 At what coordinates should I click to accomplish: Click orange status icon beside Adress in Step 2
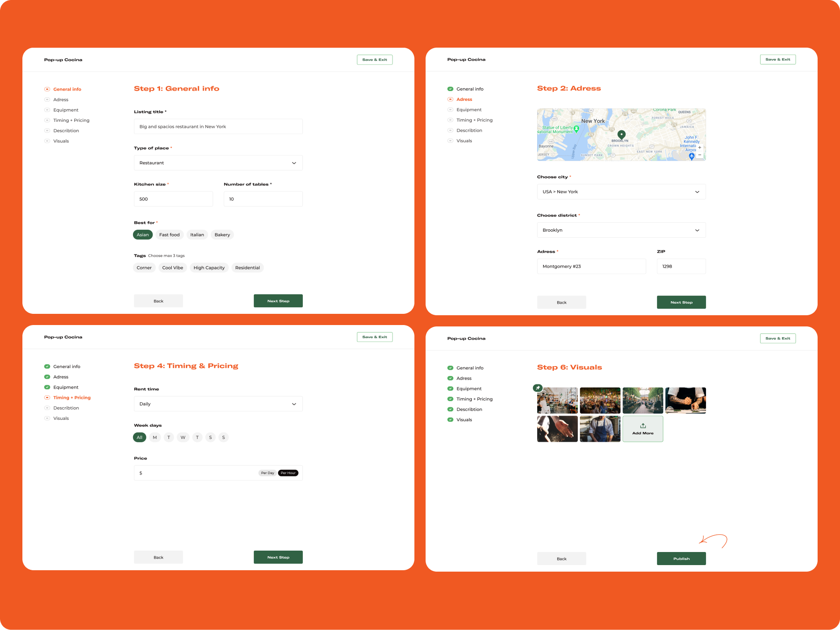(x=450, y=99)
